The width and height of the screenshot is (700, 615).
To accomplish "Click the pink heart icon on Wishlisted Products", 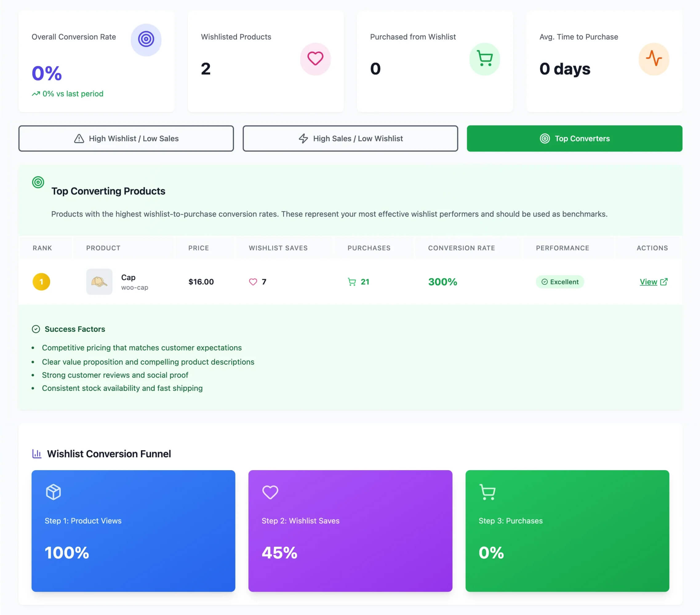I will click(315, 58).
